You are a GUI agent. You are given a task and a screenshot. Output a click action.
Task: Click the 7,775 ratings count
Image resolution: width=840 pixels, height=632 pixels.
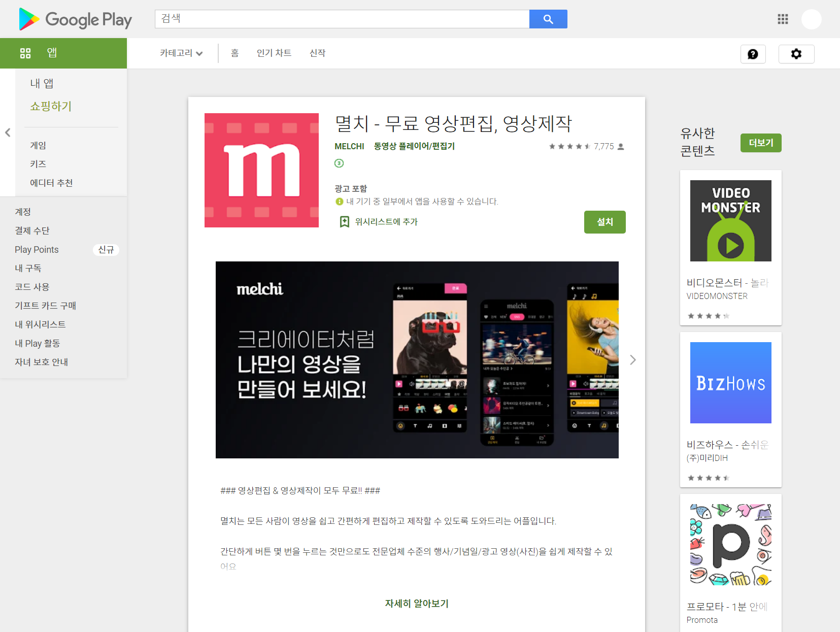(x=604, y=146)
